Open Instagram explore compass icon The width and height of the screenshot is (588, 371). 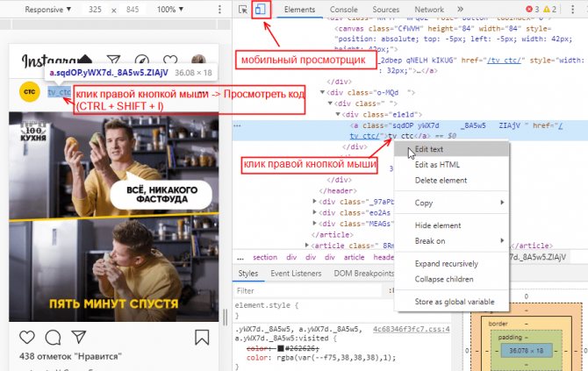click(x=142, y=60)
